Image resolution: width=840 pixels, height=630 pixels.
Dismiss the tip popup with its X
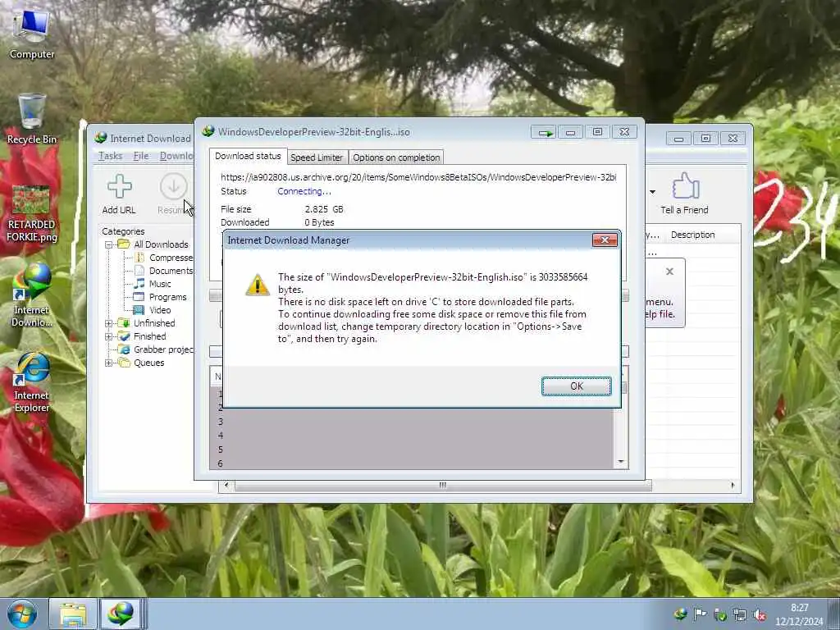click(x=669, y=272)
